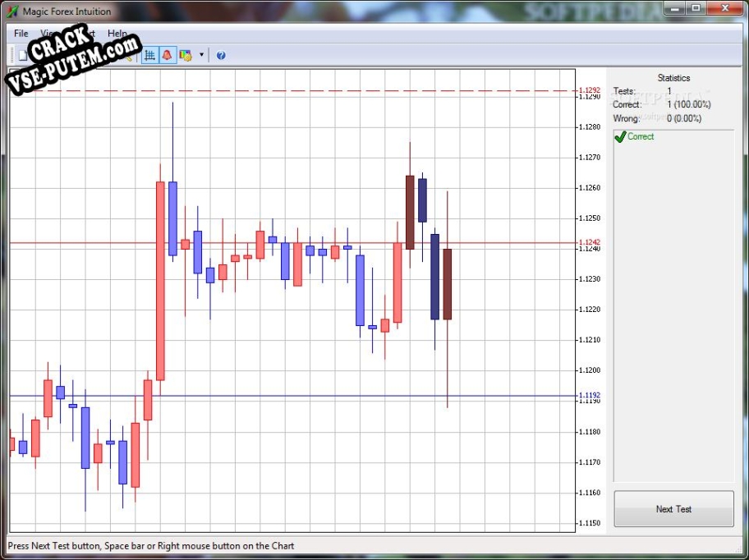Open the File menu
Screen dimensions: 749x560
pos(20,34)
